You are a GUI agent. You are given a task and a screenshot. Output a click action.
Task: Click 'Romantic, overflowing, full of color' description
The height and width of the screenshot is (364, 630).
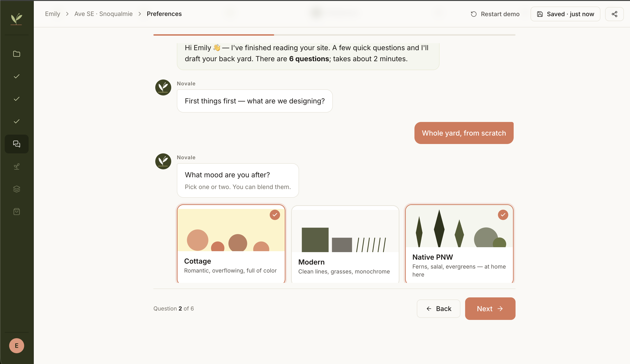click(x=230, y=270)
